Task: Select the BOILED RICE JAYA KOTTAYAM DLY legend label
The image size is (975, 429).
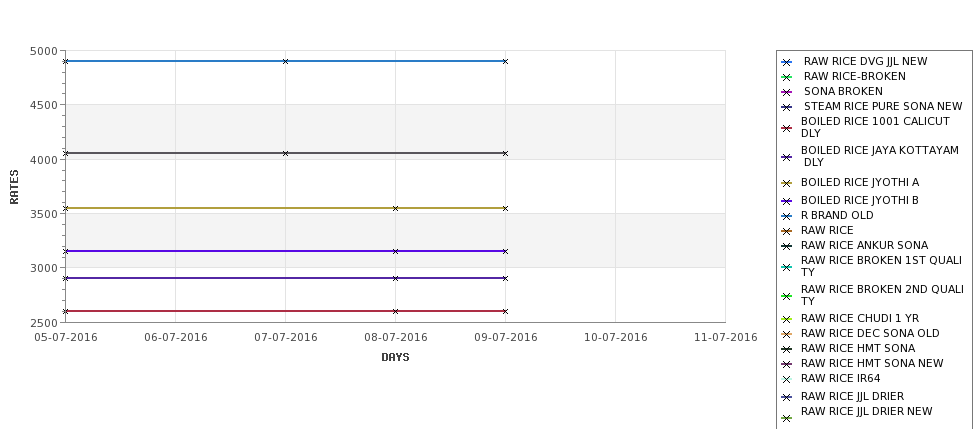Action: point(880,156)
